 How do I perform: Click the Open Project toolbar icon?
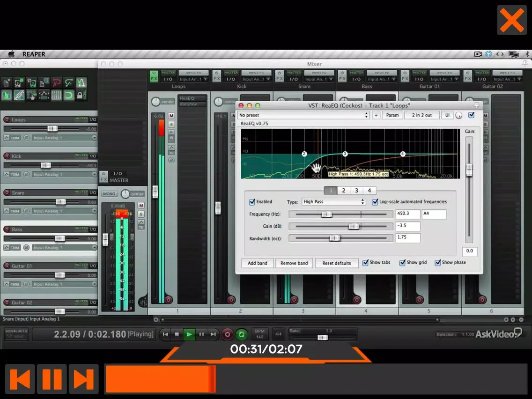tap(19, 83)
